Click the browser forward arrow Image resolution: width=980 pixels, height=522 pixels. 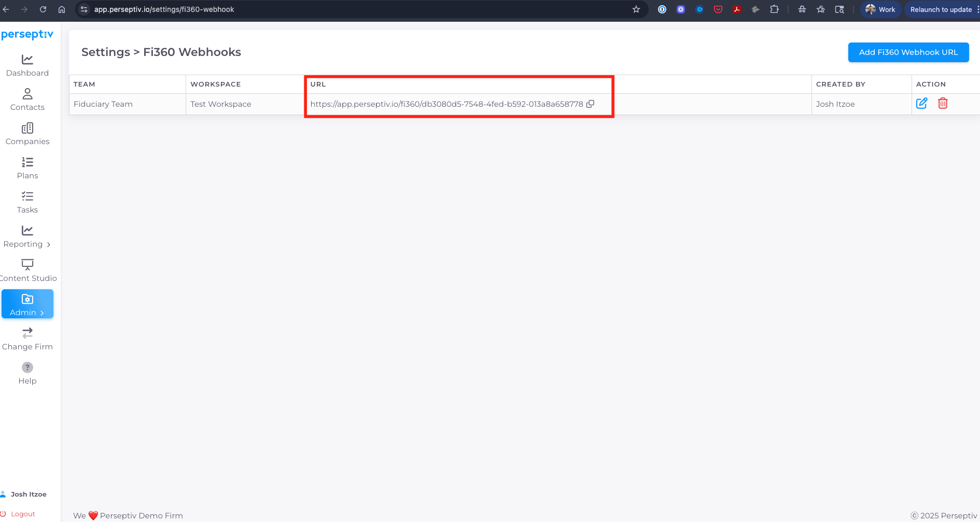pos(24,9)
